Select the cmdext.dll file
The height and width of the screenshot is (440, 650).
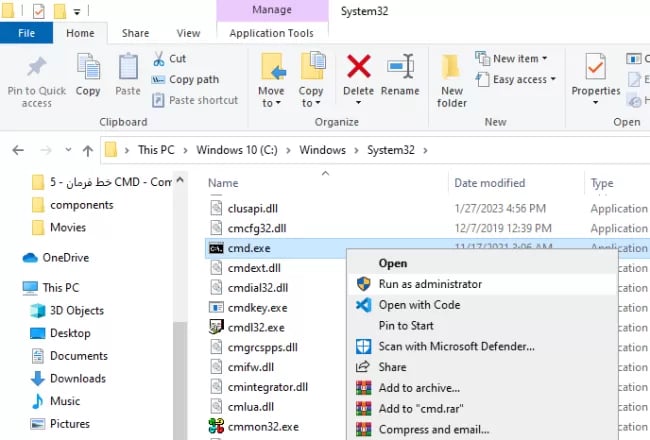coord(254,268)
